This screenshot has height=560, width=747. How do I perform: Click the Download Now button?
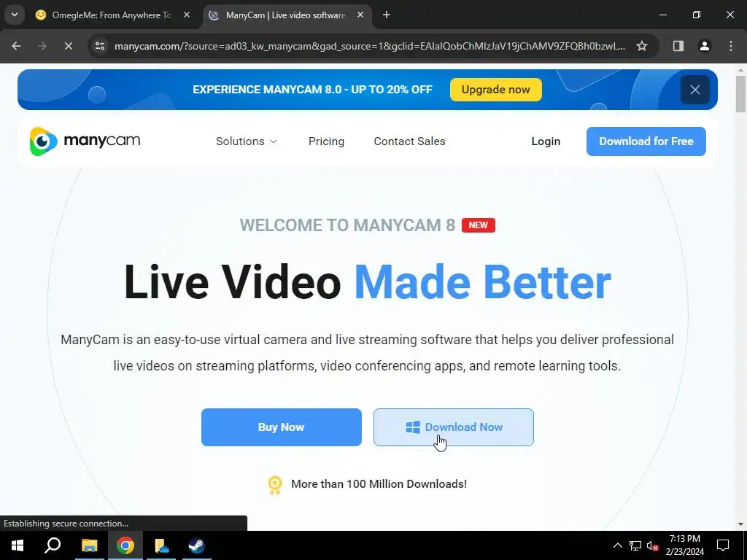click(x=454, y=427)
